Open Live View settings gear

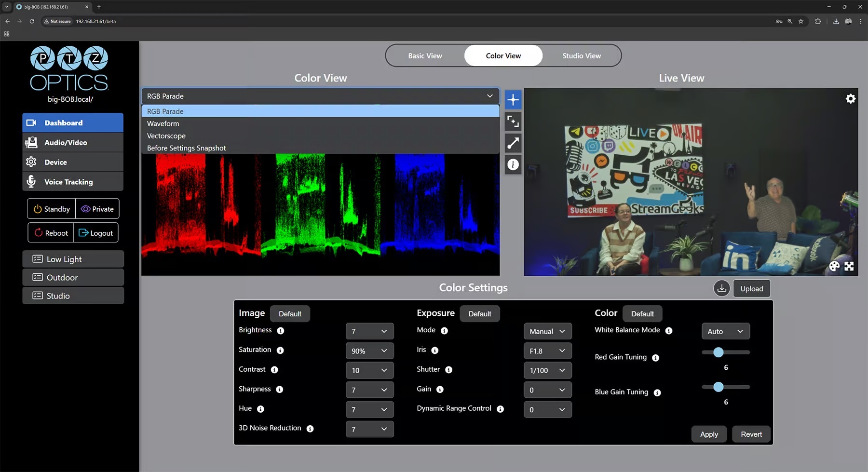pos(851,99)
